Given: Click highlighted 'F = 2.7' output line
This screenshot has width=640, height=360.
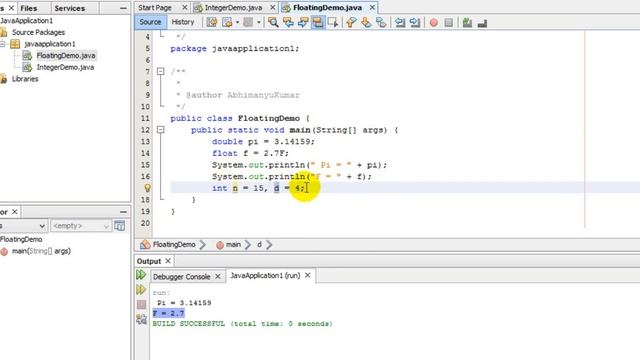Looking at the screenshot, I should tap(169, 313).
